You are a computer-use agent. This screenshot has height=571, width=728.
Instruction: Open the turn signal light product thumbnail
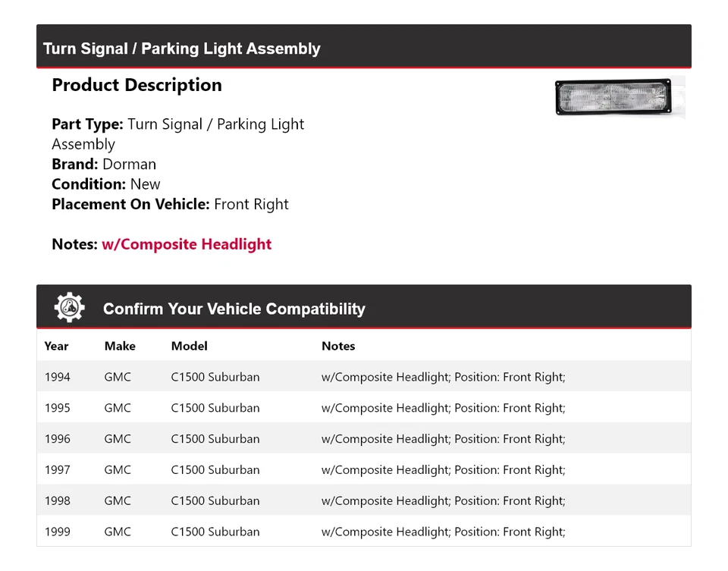619,98
